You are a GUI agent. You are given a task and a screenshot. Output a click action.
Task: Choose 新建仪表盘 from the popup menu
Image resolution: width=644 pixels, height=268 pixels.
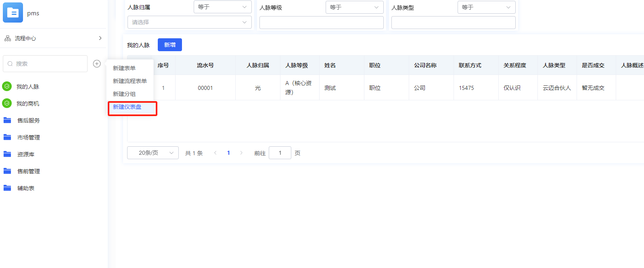(127, 107)
